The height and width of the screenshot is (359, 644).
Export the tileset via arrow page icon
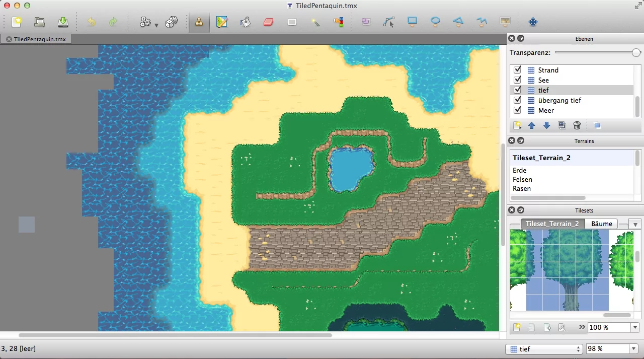click(x=547, y=327)
